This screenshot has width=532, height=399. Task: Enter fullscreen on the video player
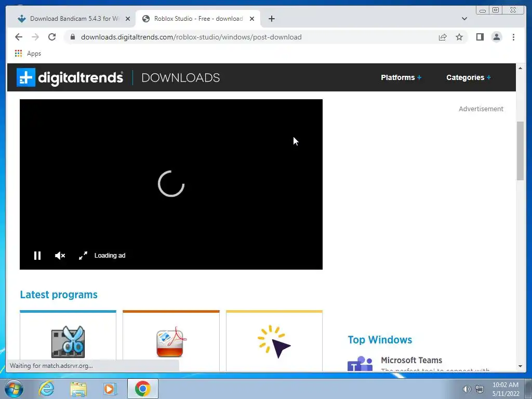[x=83, y=256]
